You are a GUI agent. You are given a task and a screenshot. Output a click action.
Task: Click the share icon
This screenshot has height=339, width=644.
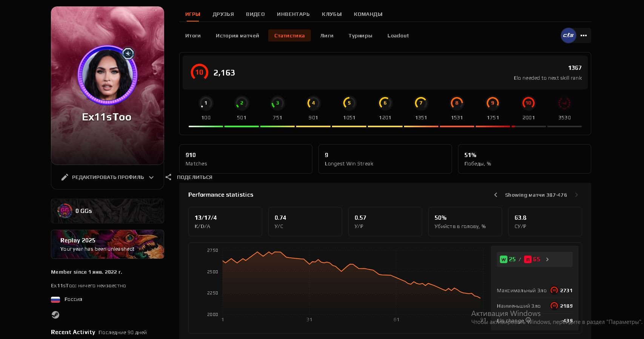(x=168, y=177)
